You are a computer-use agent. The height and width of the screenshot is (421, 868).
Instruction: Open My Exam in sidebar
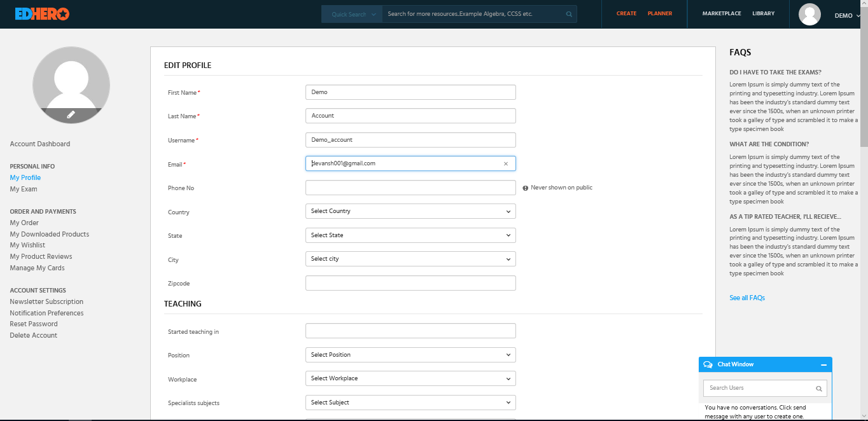coord(24,190)
